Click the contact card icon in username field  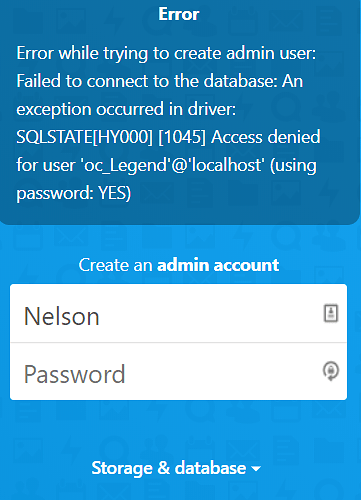[x=331, y=313]
